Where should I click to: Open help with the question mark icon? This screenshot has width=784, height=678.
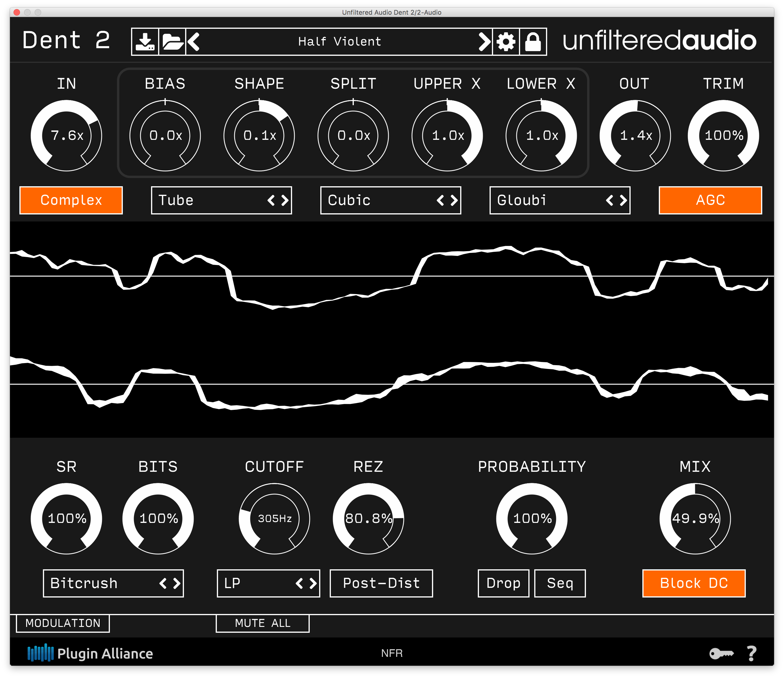point(751,653)
